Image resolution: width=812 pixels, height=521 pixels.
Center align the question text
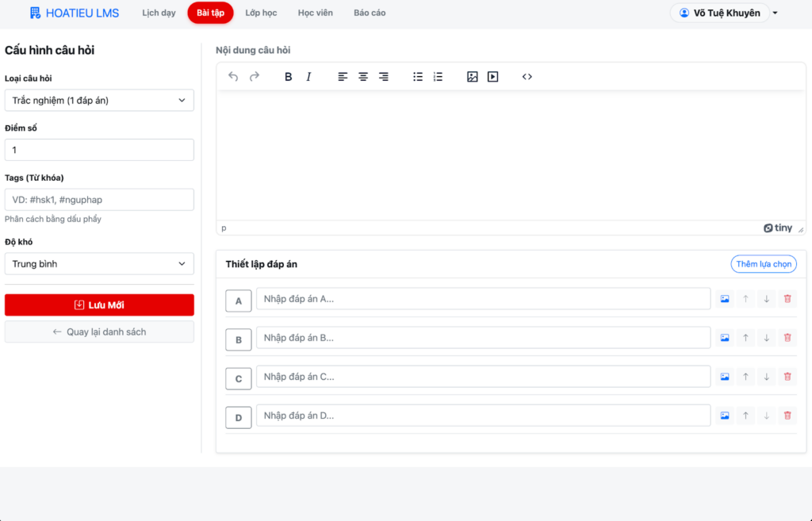coord(363,77)
